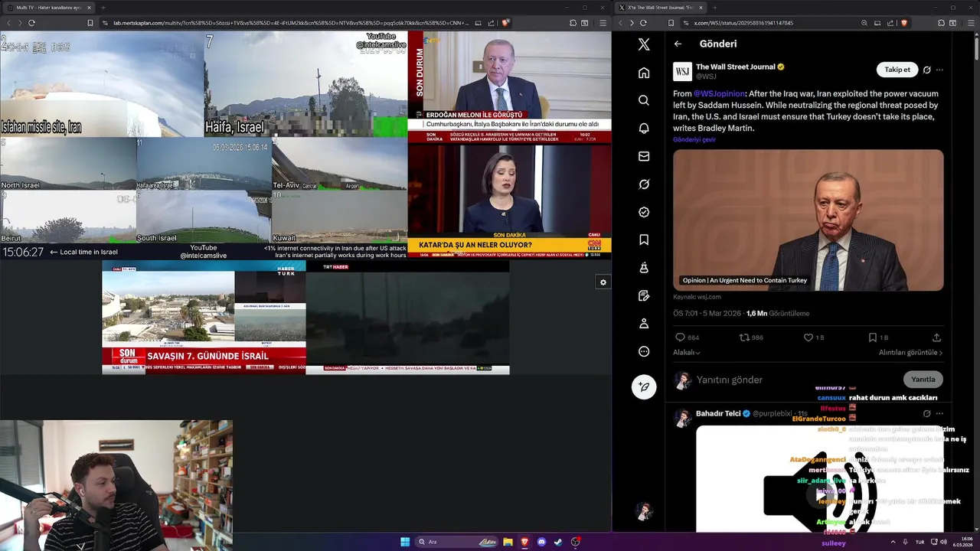Reload the X browser page

643,23
